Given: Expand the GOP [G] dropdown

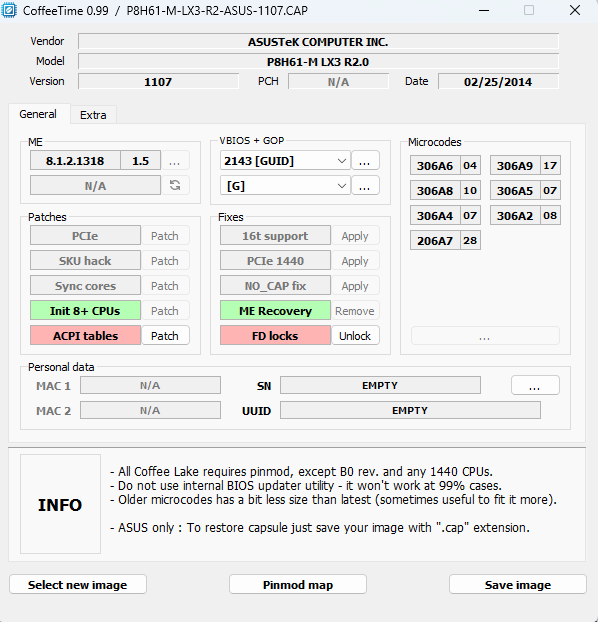Looking at the screenshot, I should point(285,185).
